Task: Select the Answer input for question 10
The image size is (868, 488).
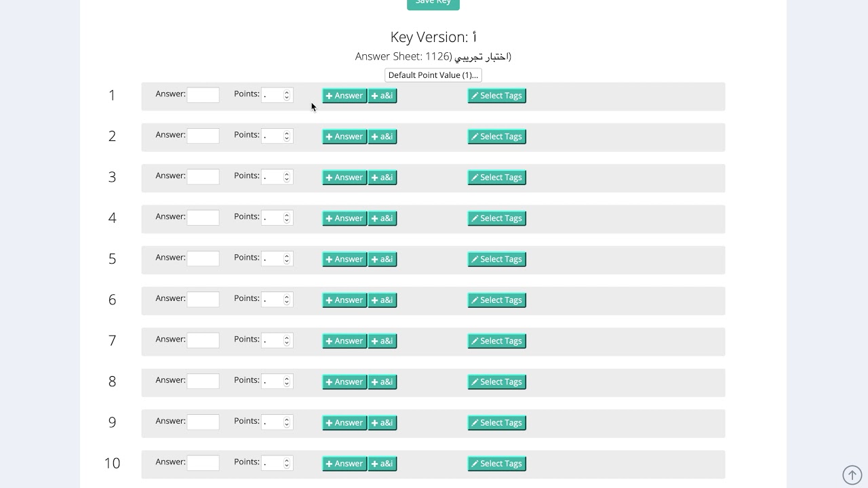Action: click(x=203, y=464)
